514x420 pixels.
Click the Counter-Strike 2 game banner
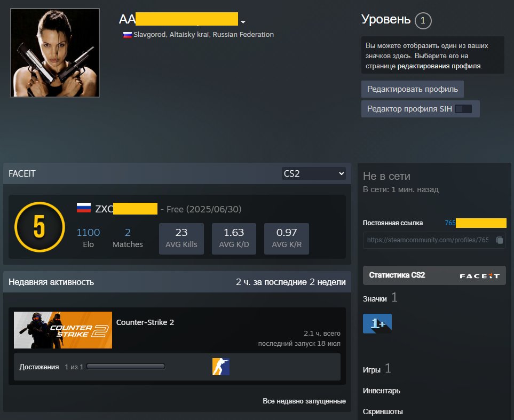click(x=63, y=330)
